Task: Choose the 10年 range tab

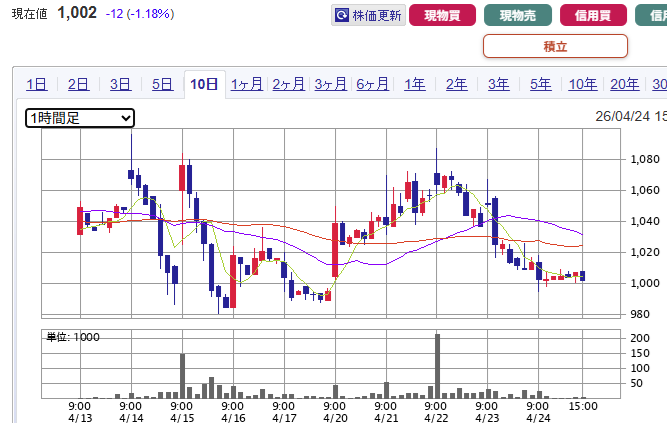Action: point(582,84)
